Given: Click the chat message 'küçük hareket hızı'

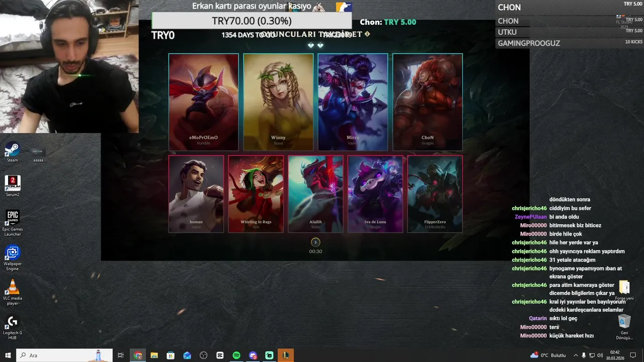Looking at the screenshot, I should [x=572, y=335].
